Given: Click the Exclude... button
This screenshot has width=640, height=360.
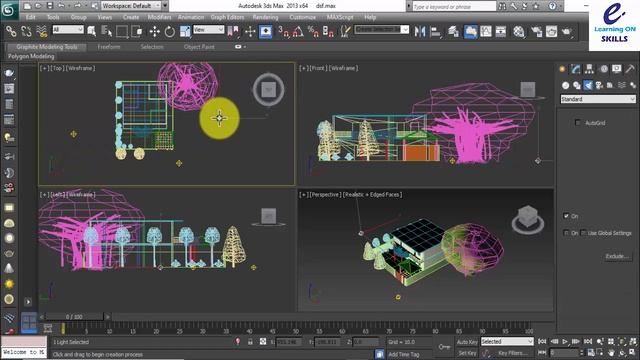Looking at the screenshot, I should [x=617, y=256].
